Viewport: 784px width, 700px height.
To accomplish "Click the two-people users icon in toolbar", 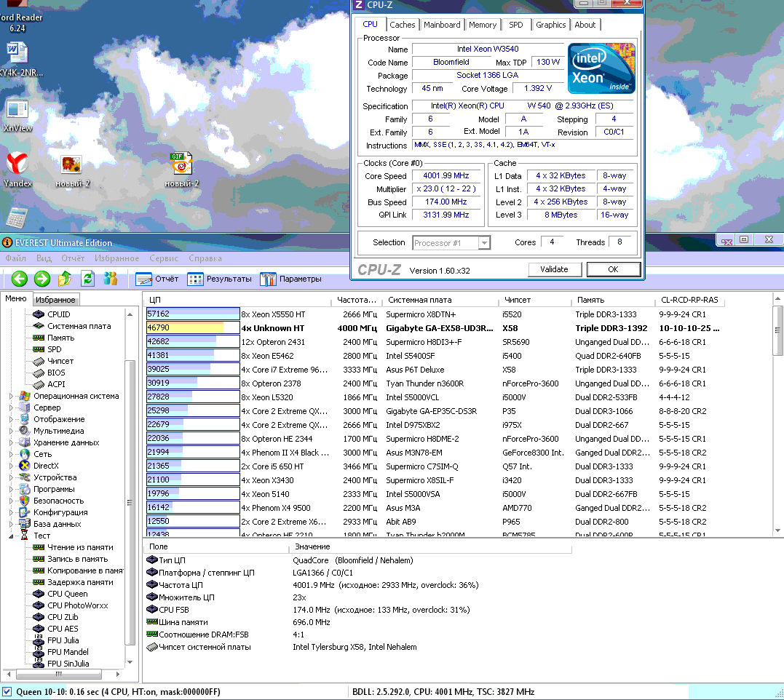I will (111, 279).
